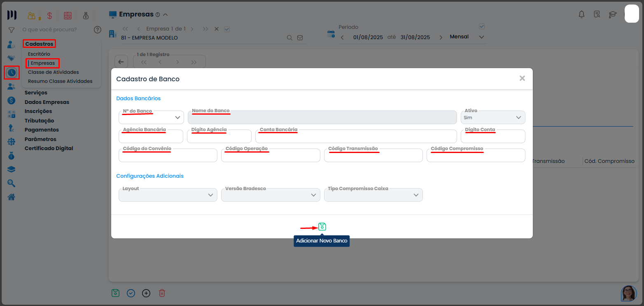Screen dimensions: 644x306
Task: Click the back arrow button
Action: coord(121,62)
